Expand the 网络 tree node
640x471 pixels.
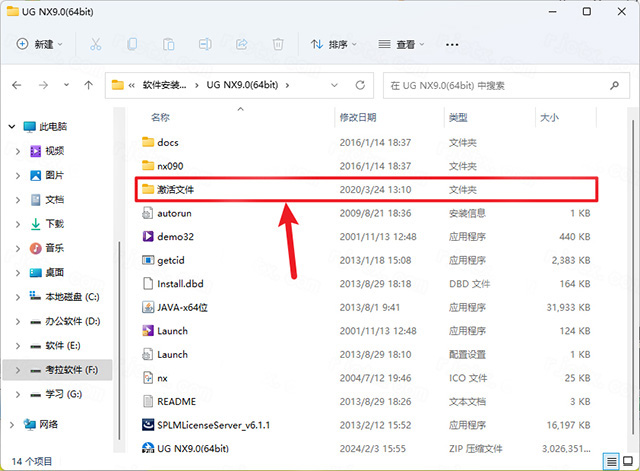tap(12, 425)
